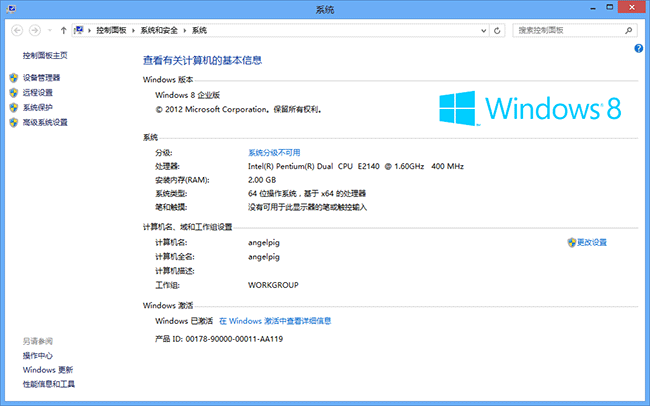The width and height of the screenshot is (650, 406).
Task: Select the processor text Intel(R) Pentium(R) Dual
Action: tap(291, 166)
